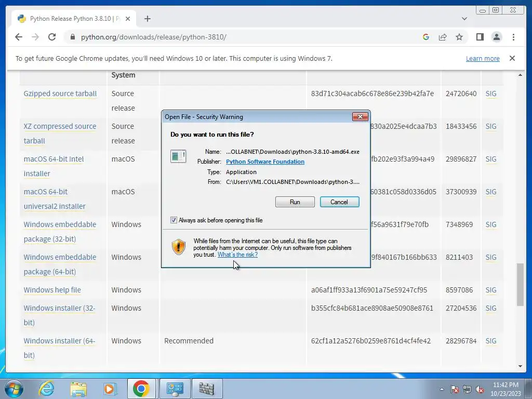Screen dimensions: 532x399
Task: Close the Open File Security Warning dialog
Action: pyautogui.click(x=360, y=117)
